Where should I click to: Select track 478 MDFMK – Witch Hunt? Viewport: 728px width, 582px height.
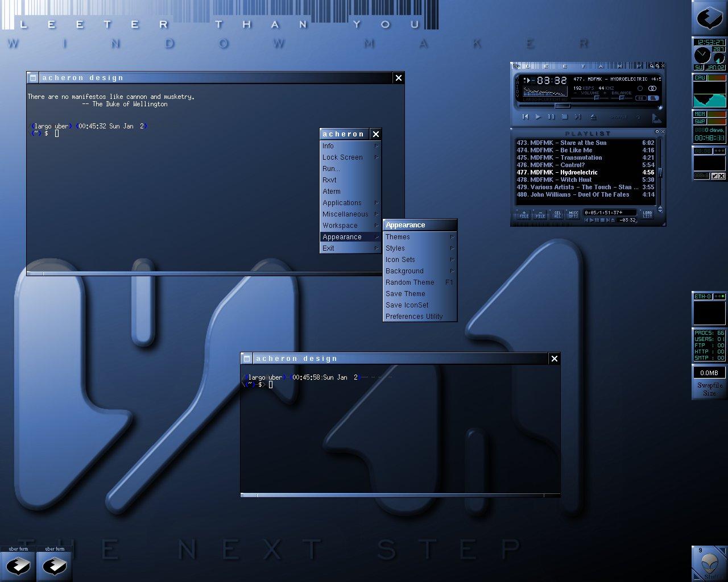tap(585, 180)
